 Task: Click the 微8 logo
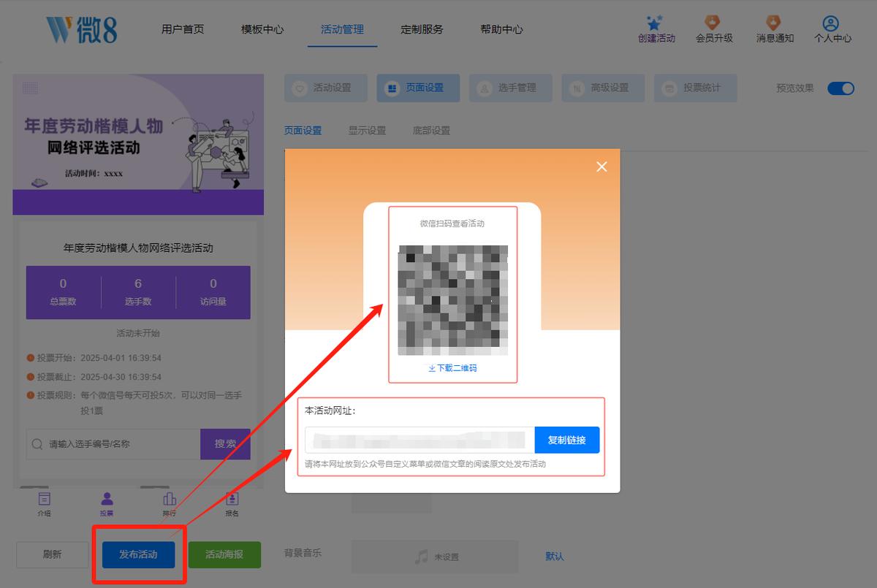[81, 30]
